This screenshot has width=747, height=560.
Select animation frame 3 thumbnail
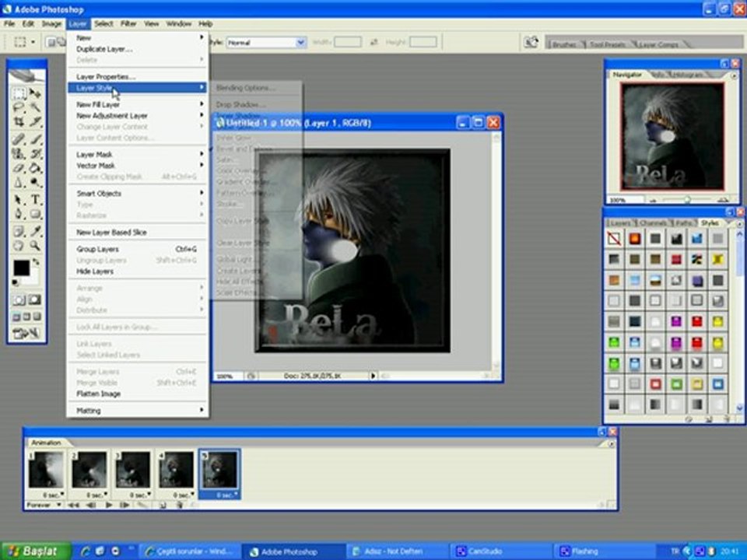[133, 470]
